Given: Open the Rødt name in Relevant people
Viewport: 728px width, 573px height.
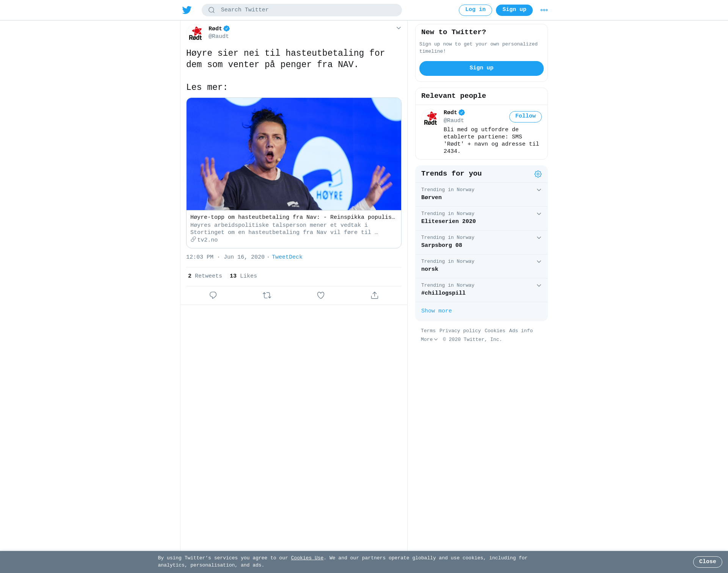Looking at the screenshot, I should click(450, 113).
